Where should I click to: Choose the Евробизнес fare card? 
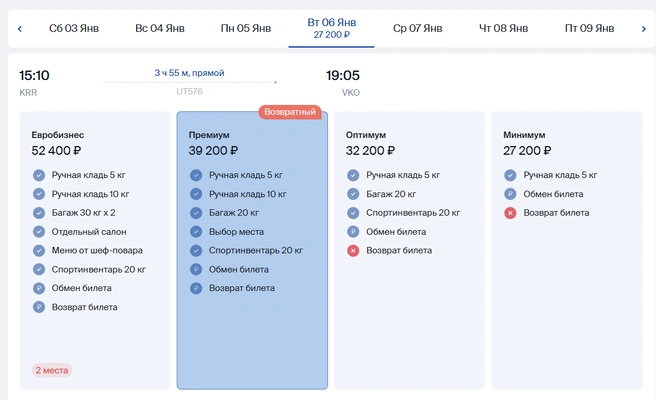tap(95, 250)
